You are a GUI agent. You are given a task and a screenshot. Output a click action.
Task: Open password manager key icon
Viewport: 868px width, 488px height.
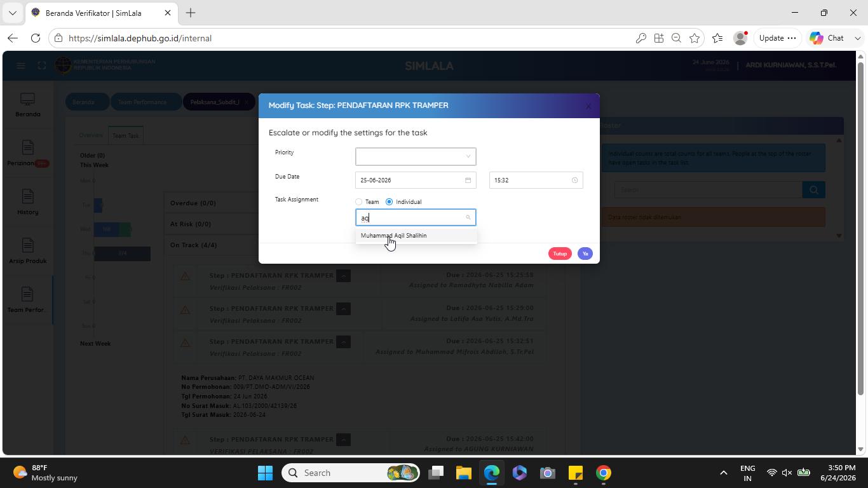[x=641, y=38]
